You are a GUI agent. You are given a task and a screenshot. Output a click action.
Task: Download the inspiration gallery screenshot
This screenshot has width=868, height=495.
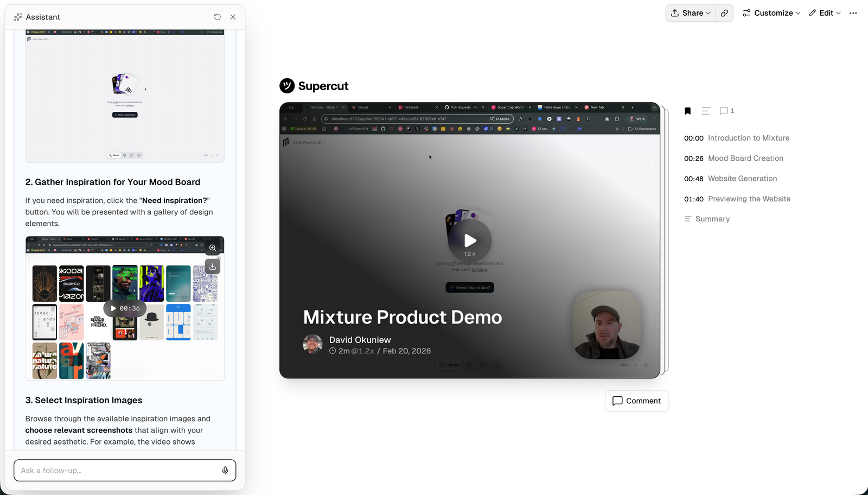213,266
